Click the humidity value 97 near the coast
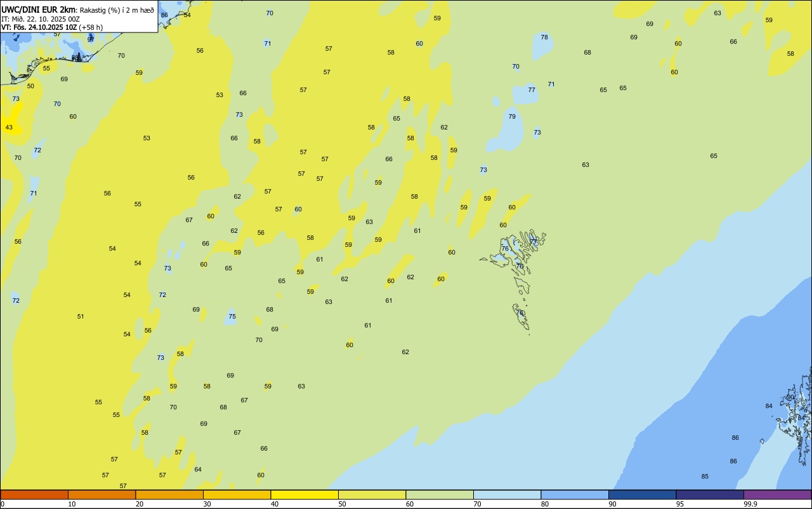 pos(91,39)
